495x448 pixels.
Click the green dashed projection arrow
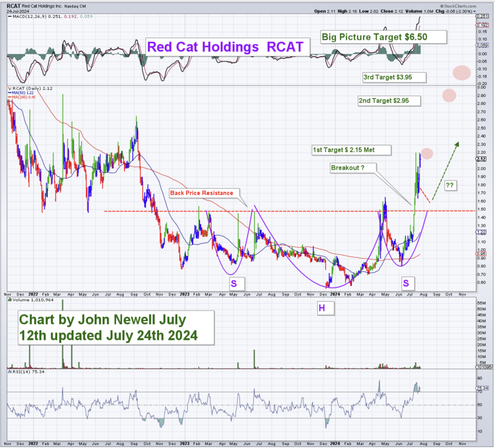(x=445, y=171)
